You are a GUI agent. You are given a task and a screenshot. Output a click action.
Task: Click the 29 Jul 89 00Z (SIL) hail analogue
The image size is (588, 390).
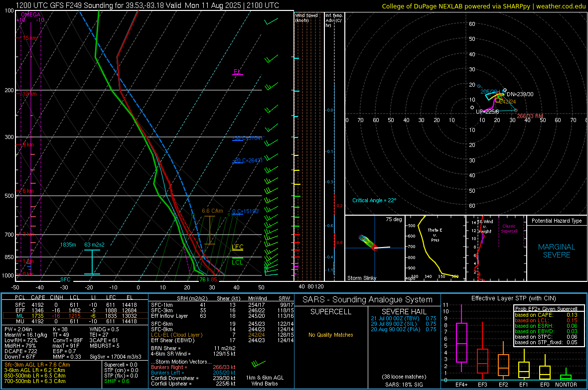click(x=404, y=324)
